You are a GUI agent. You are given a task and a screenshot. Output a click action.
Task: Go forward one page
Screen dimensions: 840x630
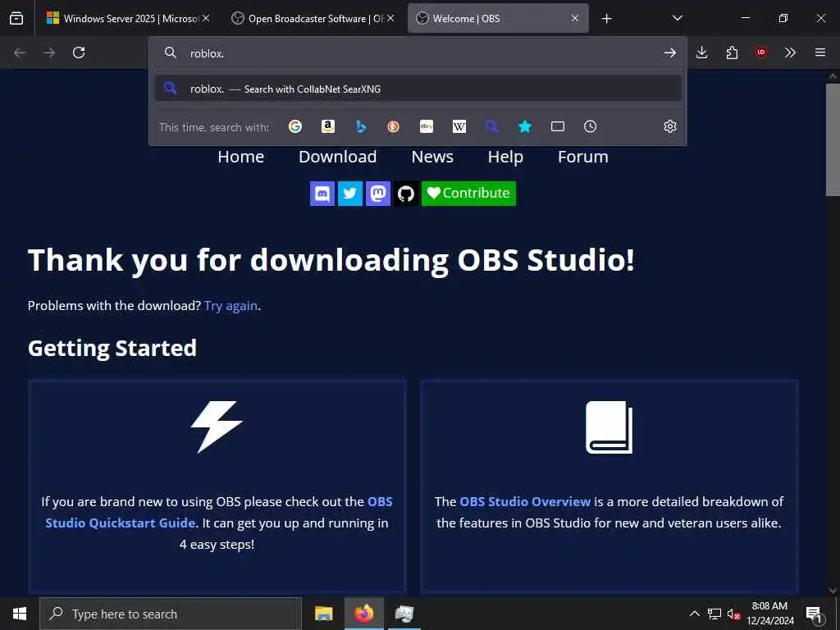coord(49,52)
